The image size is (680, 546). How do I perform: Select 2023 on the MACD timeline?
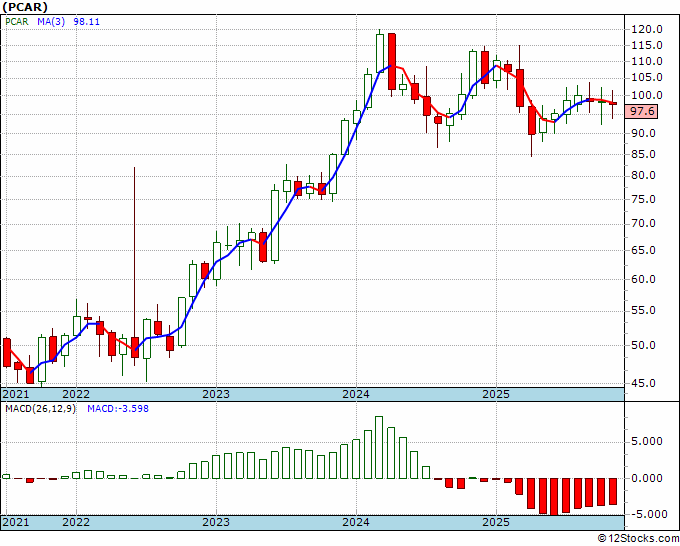tap(216, 522)
